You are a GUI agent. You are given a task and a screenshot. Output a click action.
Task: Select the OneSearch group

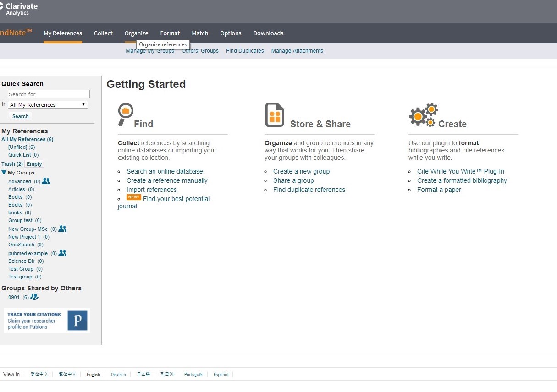pyautogui.click(x=21, y=245)
